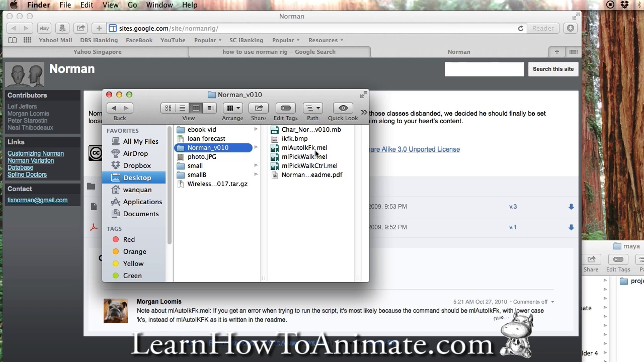Viewport: 644px width, 362px height.
Task: Click the AirDrop sidebar icon
Action: point(116,153)
